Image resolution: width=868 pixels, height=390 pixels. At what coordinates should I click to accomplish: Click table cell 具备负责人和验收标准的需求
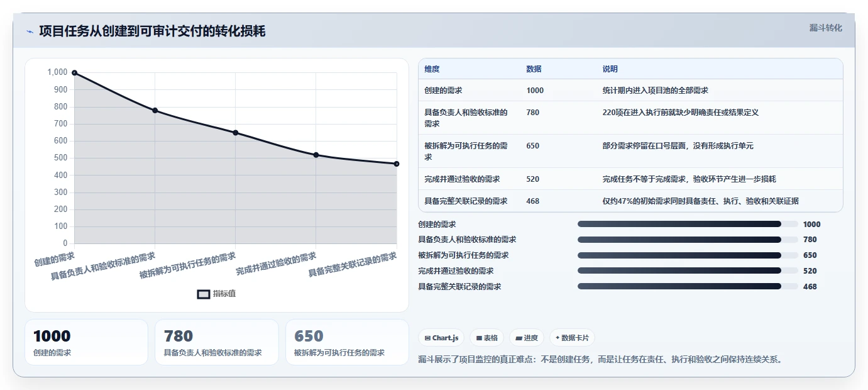point(470,118)
